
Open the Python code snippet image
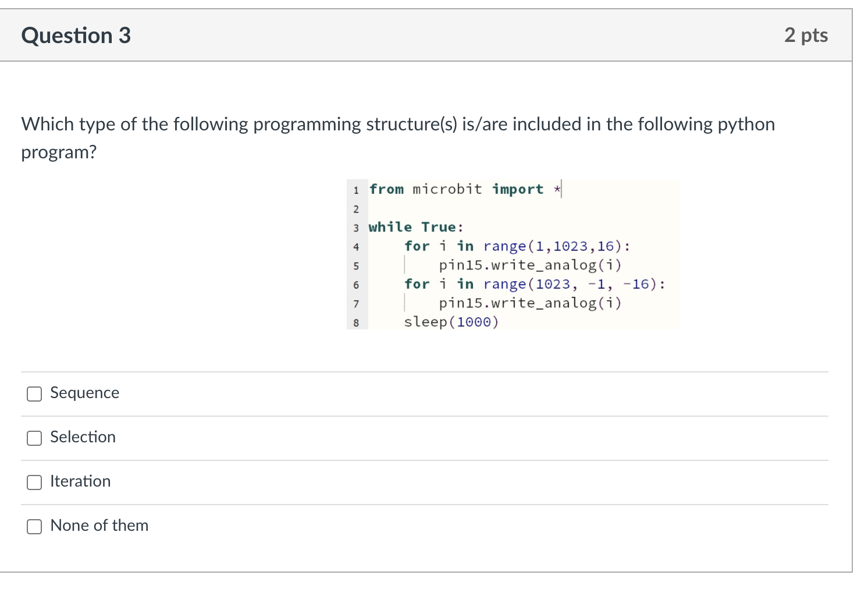513,254
